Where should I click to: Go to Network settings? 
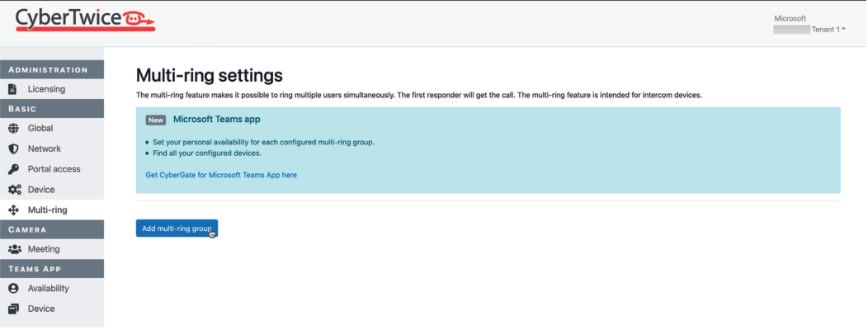click(52, 149)
